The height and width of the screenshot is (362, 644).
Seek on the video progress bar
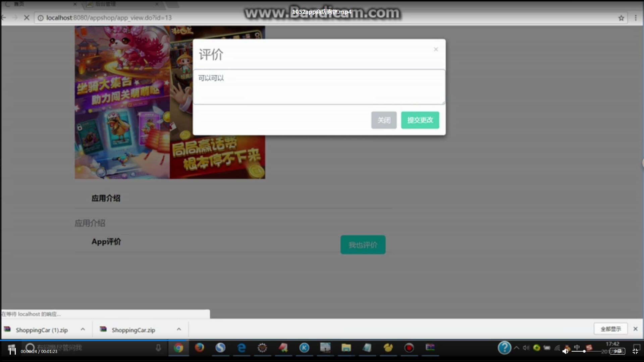[x=322, y=340]
